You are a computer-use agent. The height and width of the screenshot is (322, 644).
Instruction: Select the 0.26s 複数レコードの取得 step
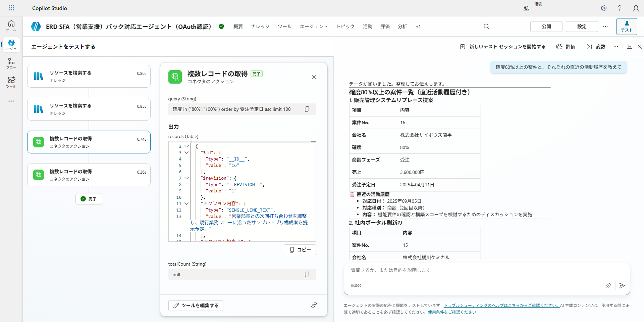point(89,175)
